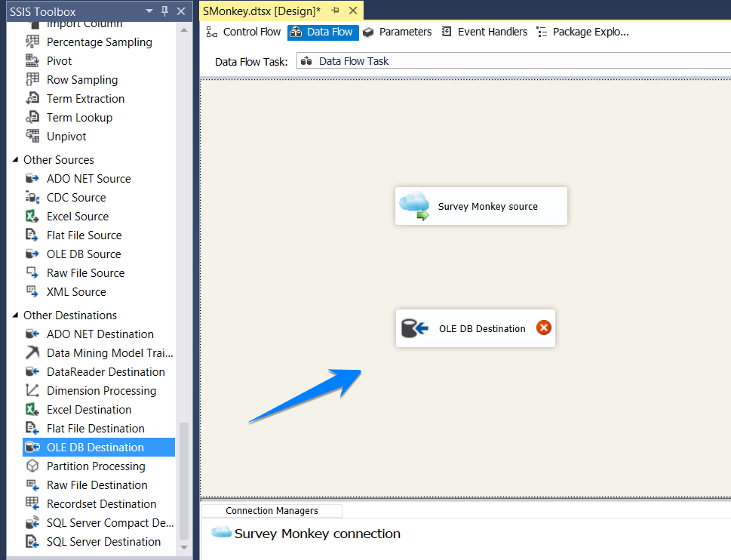Open the Package Explorer tab
Screen dimensions: 731x560
(x=582, y=32)
